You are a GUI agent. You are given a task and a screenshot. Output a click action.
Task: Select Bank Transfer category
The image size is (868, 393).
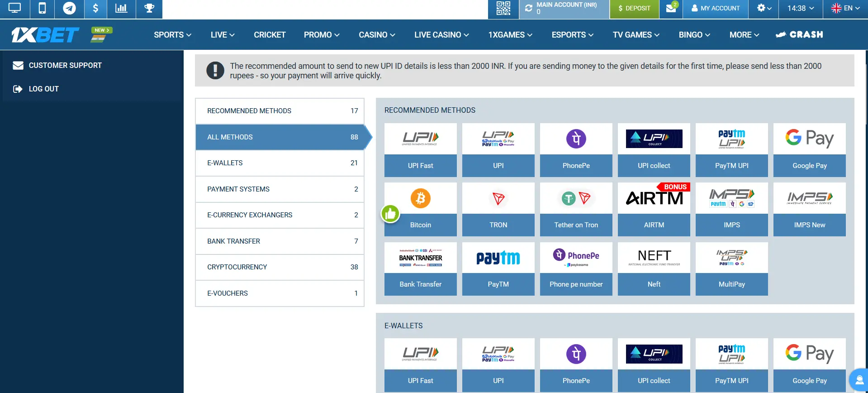280,241
